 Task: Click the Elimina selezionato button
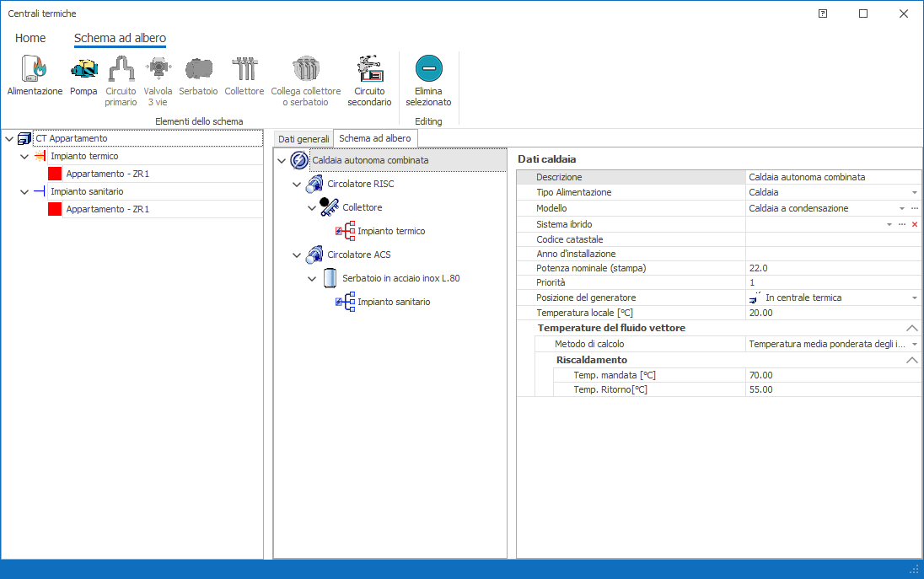[x=428, y=69]
